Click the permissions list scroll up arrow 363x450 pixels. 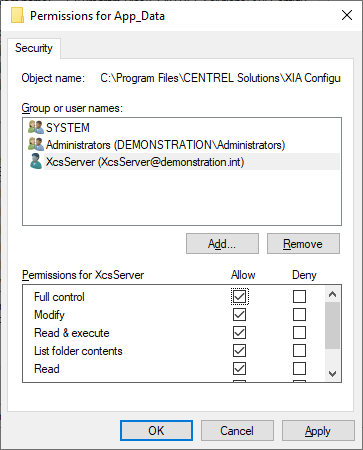(x=332, y=294)
